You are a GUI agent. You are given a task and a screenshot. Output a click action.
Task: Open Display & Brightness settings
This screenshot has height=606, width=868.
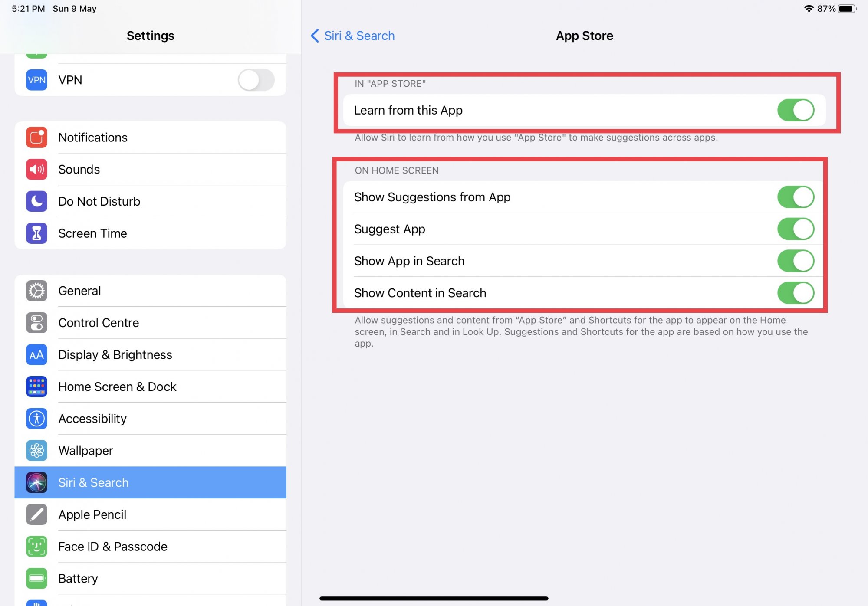click(x=115, y=355)
